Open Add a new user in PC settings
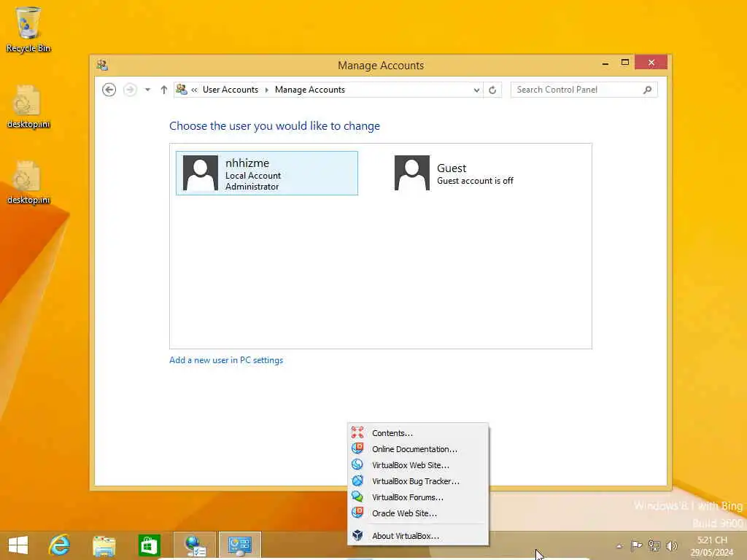This screenshot has width=747, height=560. coord(226,360)
